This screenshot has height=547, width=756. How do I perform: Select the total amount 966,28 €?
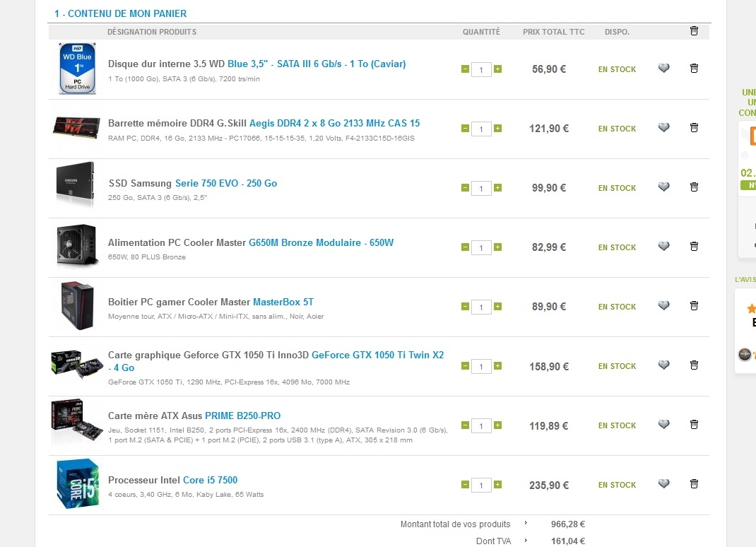click(x=568, y=524)
